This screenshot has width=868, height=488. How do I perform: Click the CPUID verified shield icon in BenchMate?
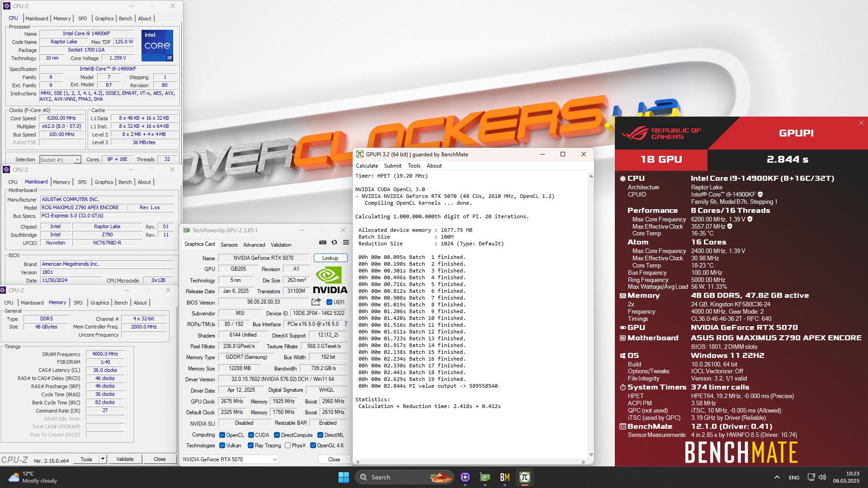coord(760,195)
